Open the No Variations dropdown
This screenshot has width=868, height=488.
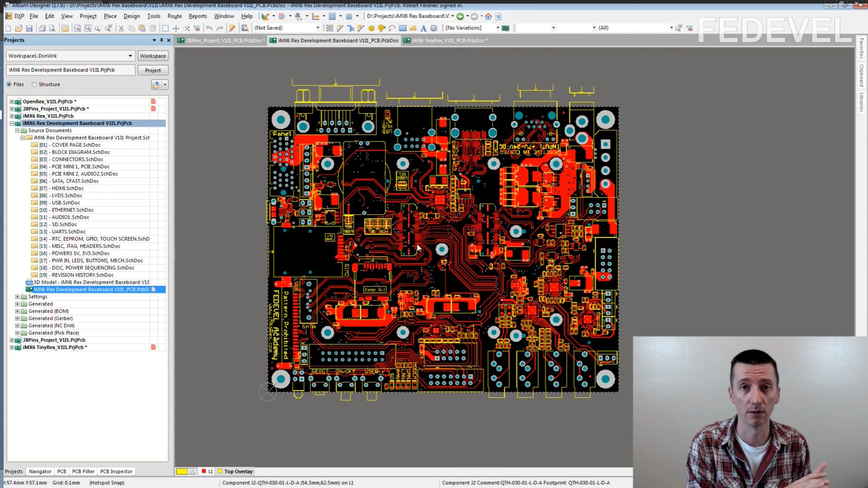[498, 28]
